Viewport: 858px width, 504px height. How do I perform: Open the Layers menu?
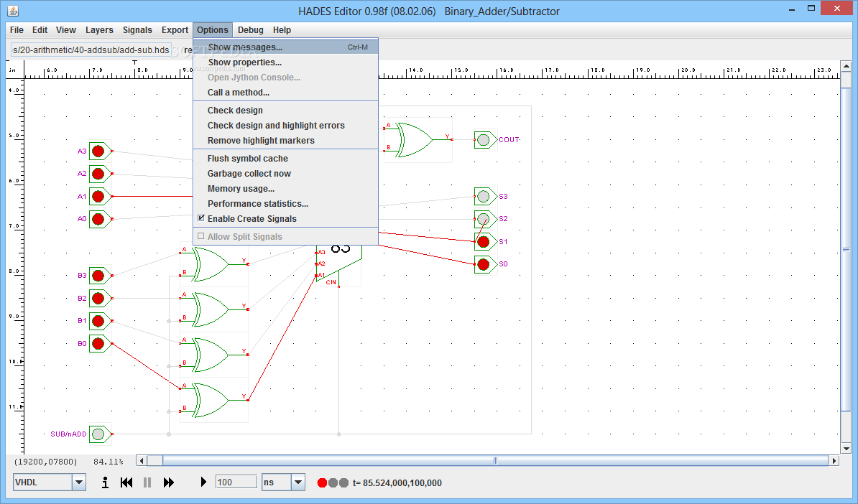99,30
